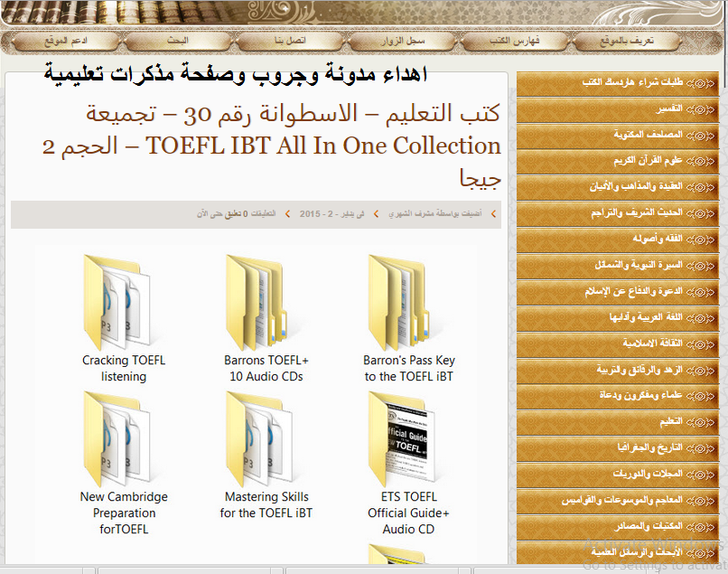
Task: Open المعاجم والموسوعات والقواميس sidebar category
Action: point(618,501)
